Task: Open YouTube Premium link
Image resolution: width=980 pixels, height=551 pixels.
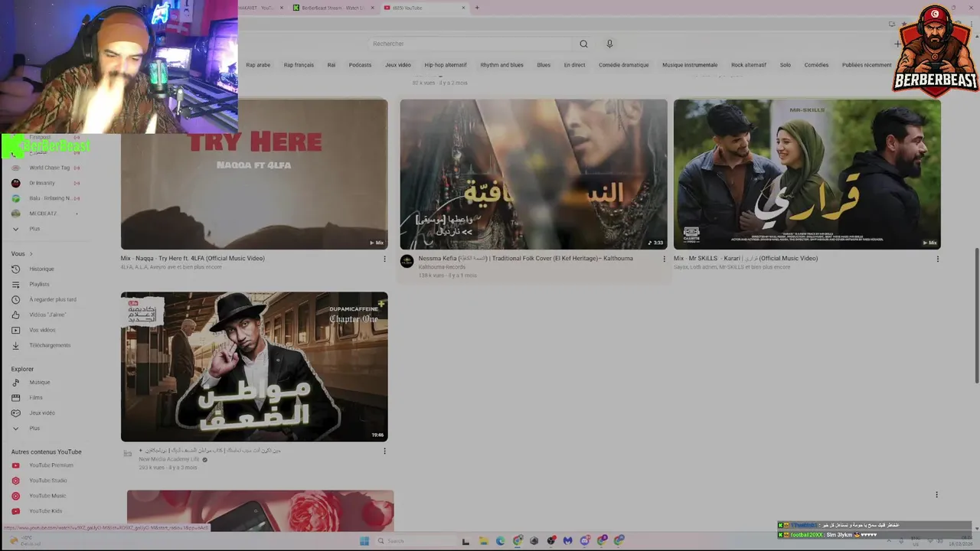Action: pyautogui.click(x=51, y=465)
